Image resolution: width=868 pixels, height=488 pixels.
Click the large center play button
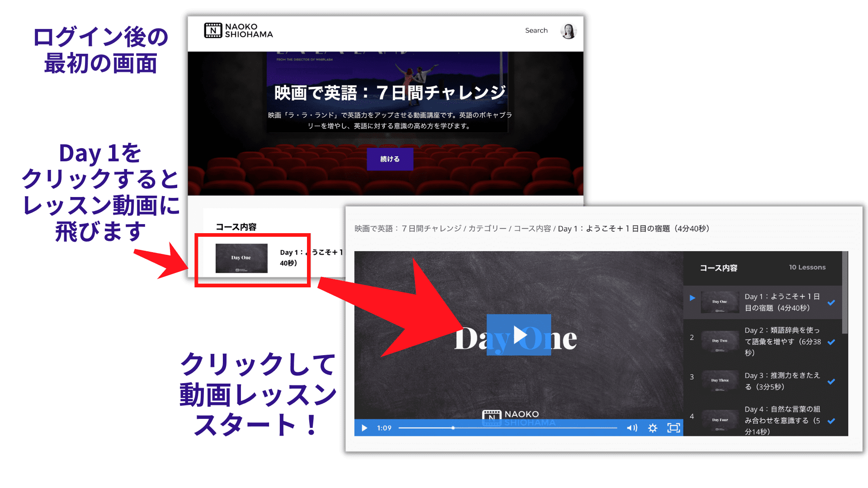coord(519,335)
